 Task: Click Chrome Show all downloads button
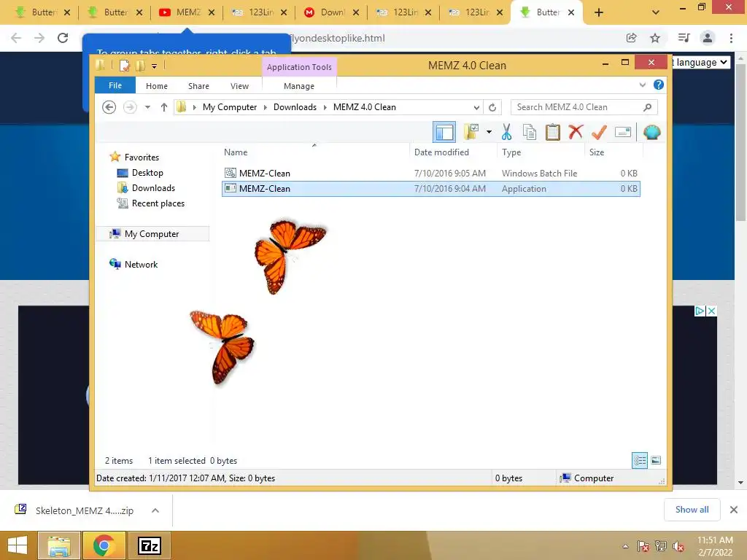(x=692, y=510)
